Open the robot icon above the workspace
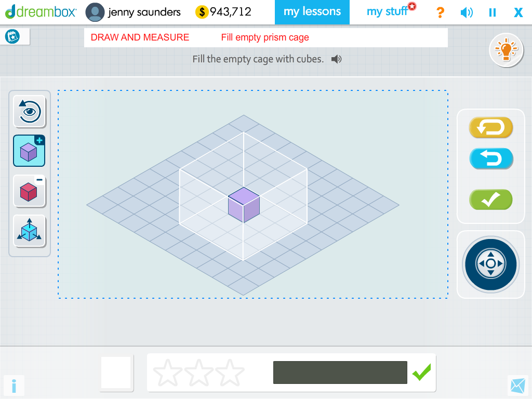Screen dimensions: 532x399 [11, 36]
